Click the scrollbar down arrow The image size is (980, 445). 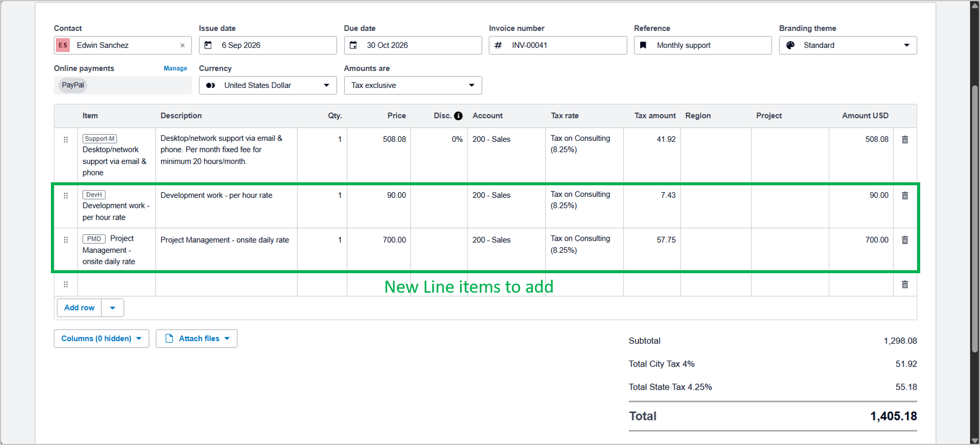point(975,441)
